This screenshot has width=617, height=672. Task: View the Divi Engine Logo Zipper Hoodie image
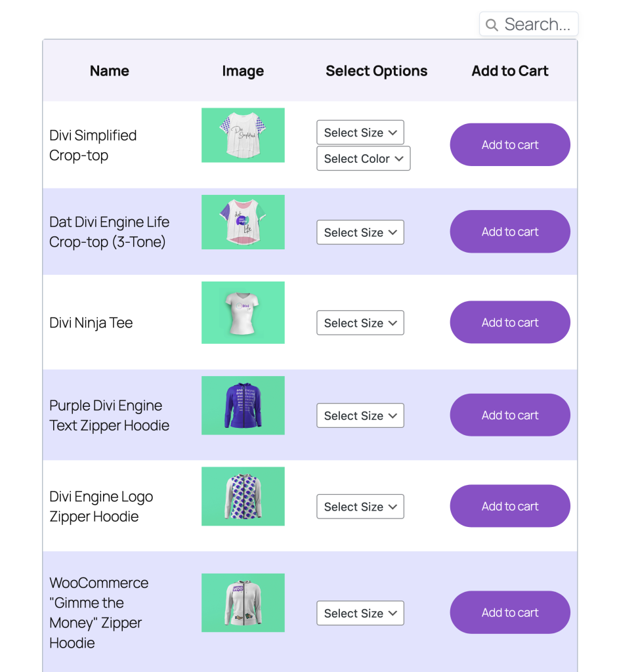click(x=243, y=496)
